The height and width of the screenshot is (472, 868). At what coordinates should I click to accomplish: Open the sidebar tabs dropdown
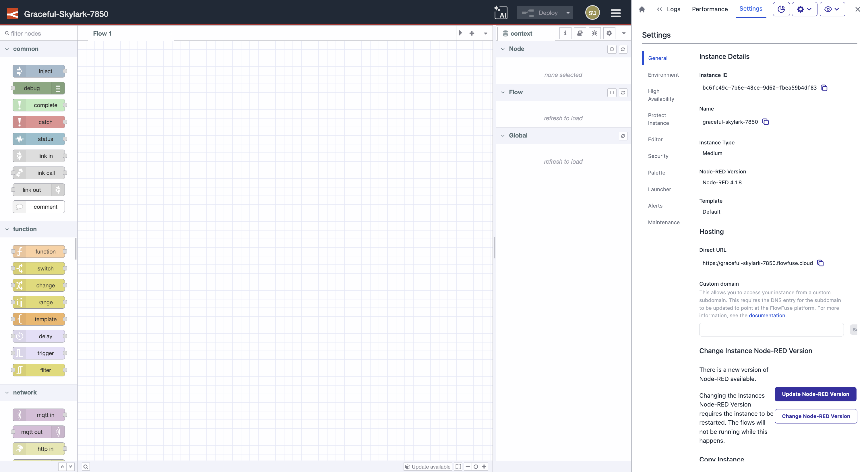[624, 33]
